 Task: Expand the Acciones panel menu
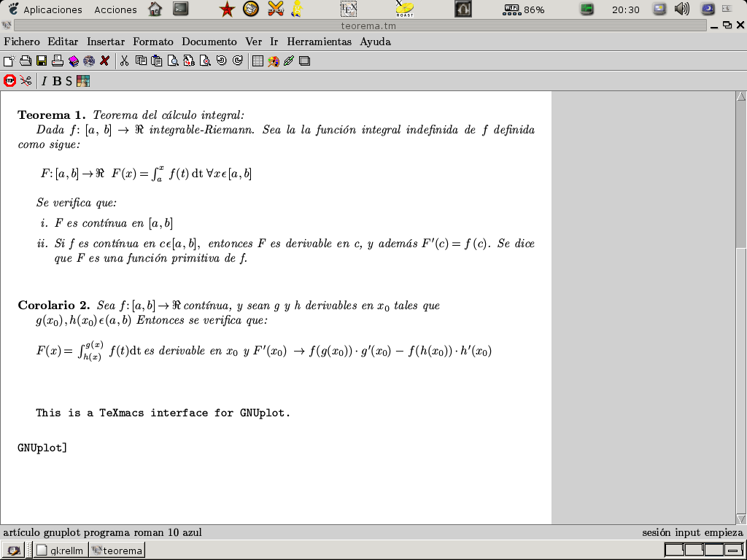(115, 9)
